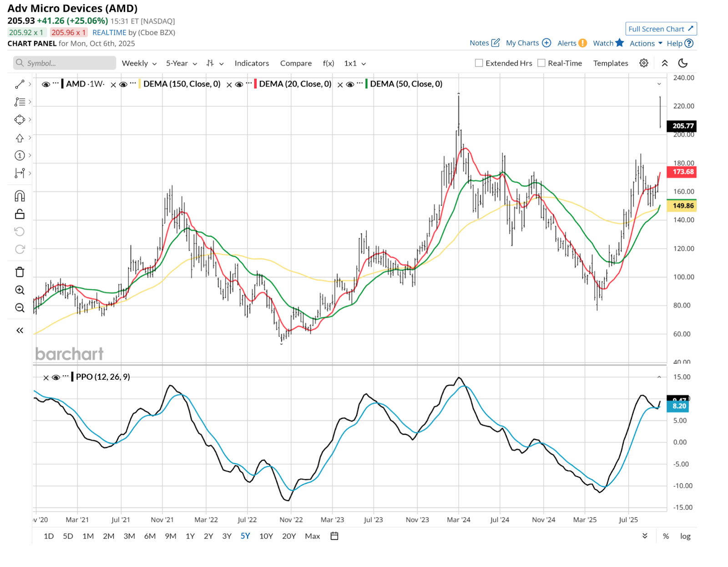This screenshot has height=567, width=728.
Task: Open the Indicators menu
Action: 252,63
